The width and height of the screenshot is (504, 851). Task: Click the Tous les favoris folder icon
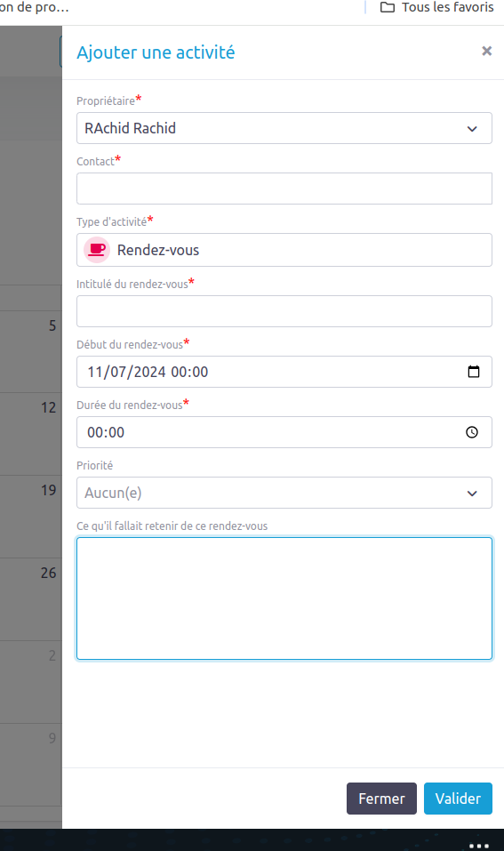388,8
